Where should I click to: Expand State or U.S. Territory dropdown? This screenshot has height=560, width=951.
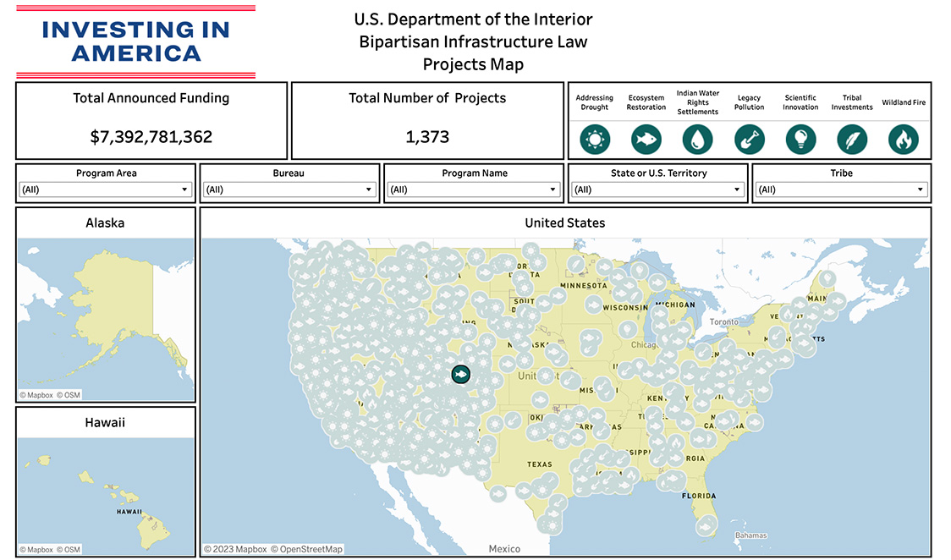658,189
